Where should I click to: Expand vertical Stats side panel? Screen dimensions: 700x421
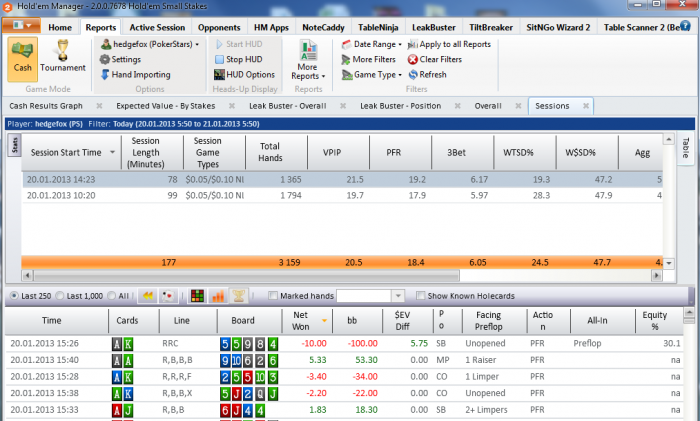coord(14,145)
